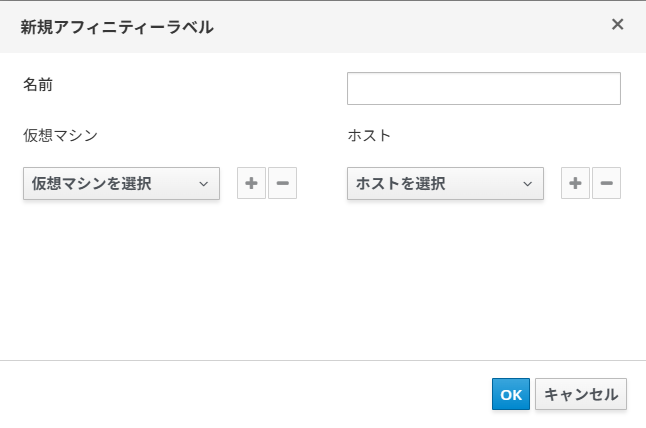Click the ホスト section label
Image resolution: width=646 pixels, height=428 pixels.
pyautogui.click(x=369, y=134)
